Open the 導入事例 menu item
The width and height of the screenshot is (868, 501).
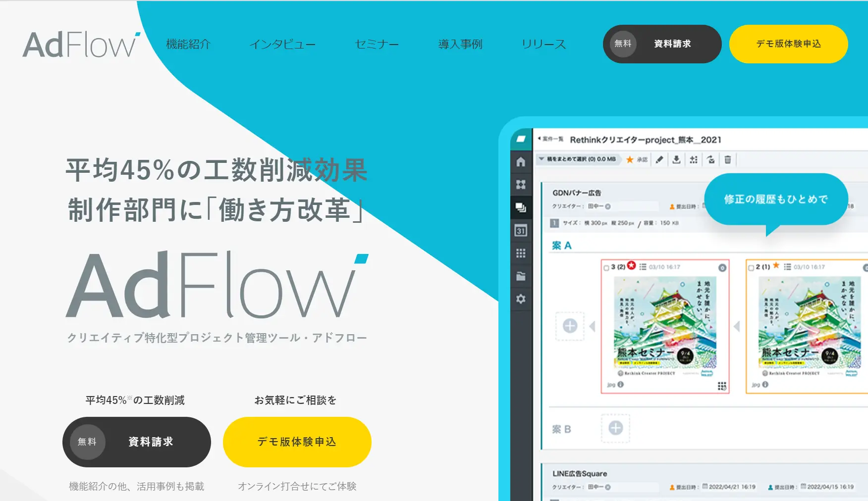[x=460, y=44]
